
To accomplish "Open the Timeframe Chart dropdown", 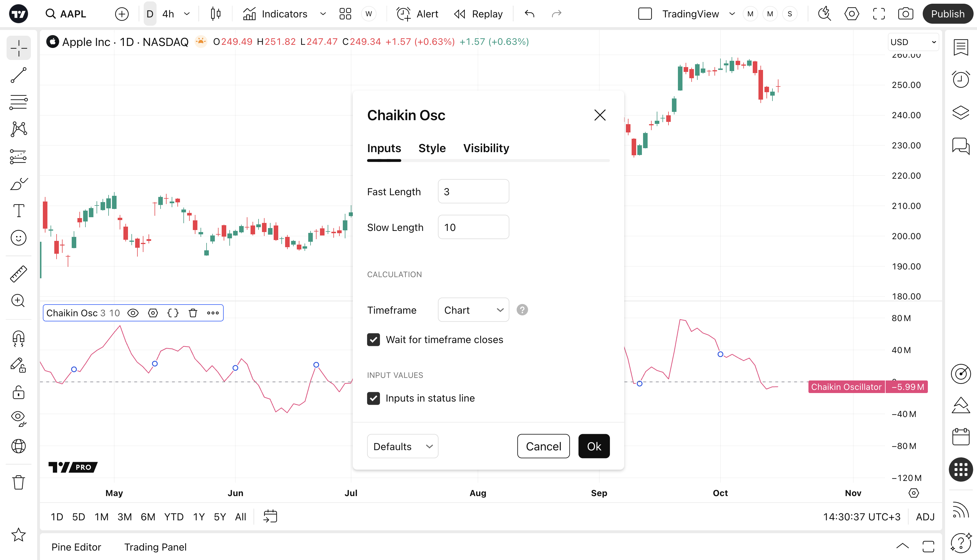I will pos(473,310).
